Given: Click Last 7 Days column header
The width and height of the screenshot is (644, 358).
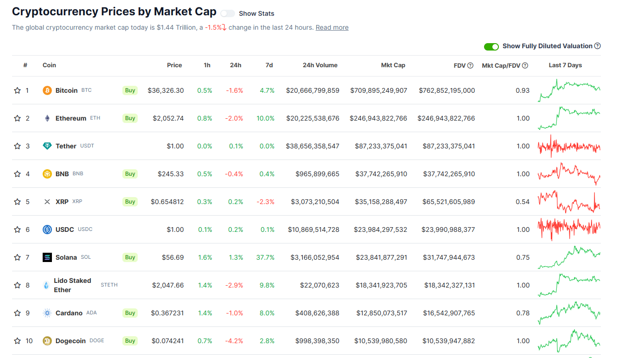Looking at the screenshot, I should 565,65.
